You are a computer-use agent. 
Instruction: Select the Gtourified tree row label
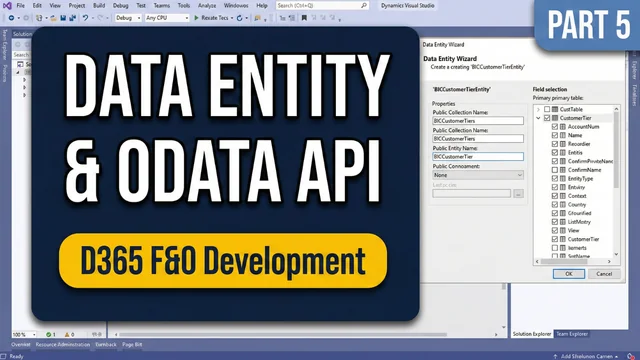tap(580, 213)
